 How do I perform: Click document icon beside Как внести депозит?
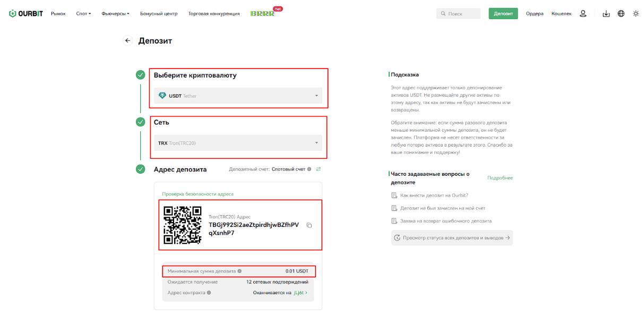coord(394,195)
